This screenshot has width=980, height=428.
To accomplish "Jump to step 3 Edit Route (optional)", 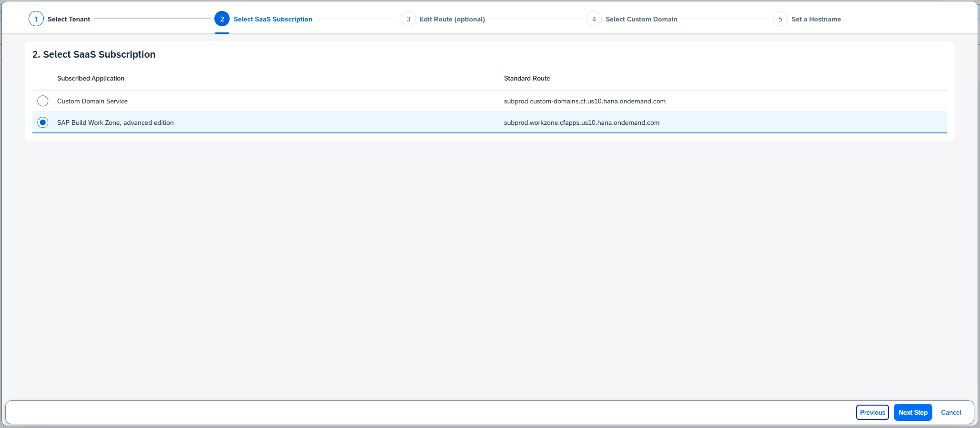I will [443, 19].
